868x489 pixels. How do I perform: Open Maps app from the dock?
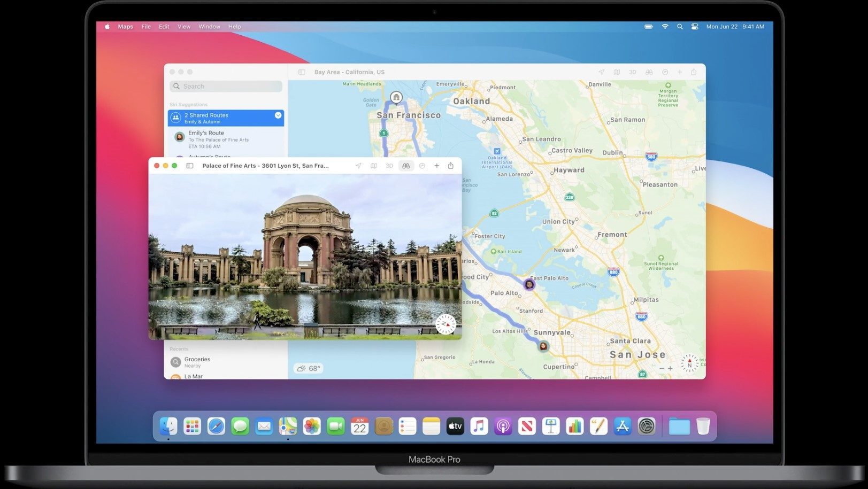(288, 426)
